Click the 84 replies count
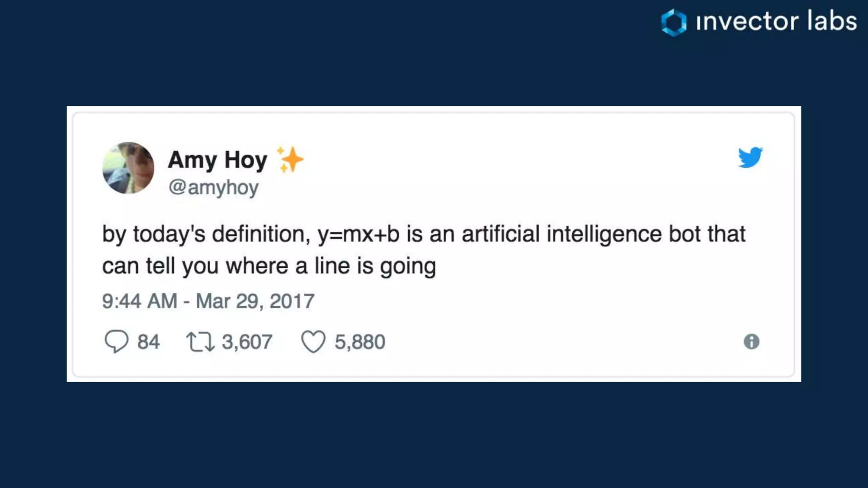Screen dimensions: 868x488 [x=148, y=342]
